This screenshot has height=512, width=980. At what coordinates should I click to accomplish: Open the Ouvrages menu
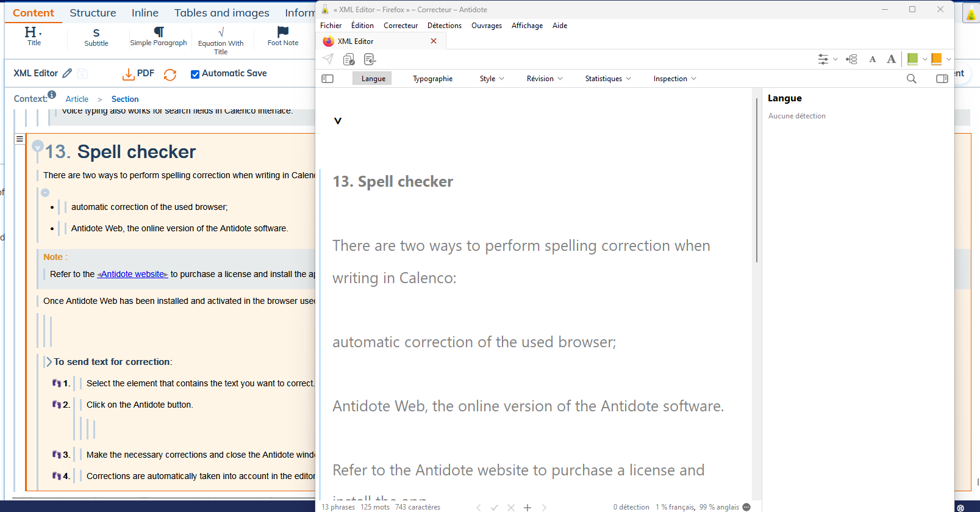(487, 26)
